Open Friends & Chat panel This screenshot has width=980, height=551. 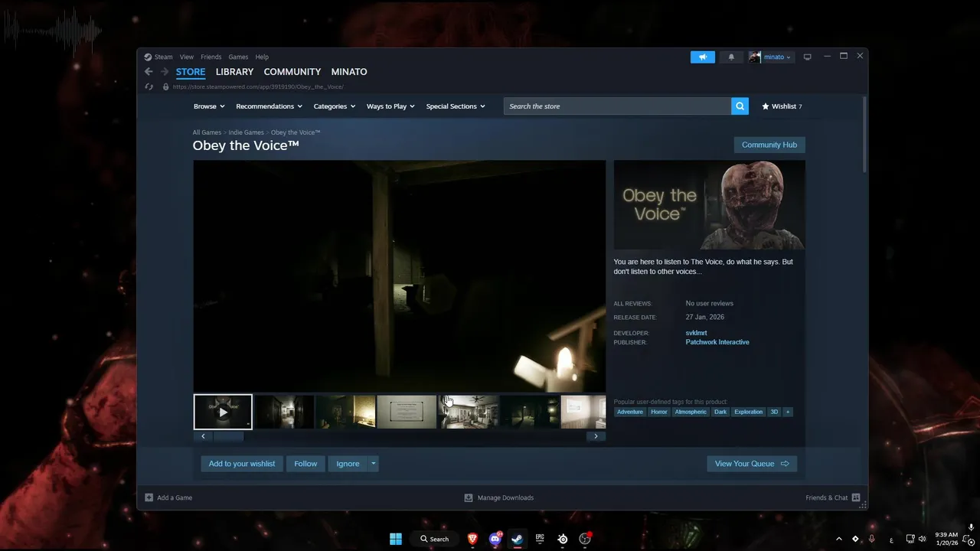pos(833,497)
